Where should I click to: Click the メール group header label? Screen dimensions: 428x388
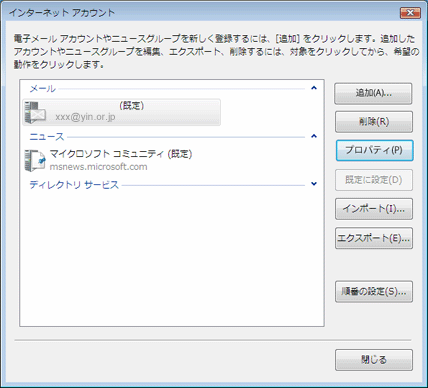click(43, 89)
